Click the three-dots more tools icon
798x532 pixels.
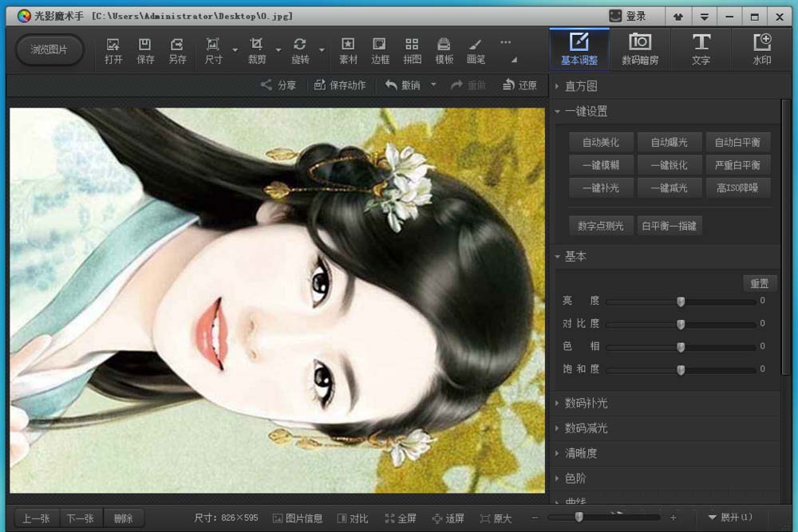[505, 42]
